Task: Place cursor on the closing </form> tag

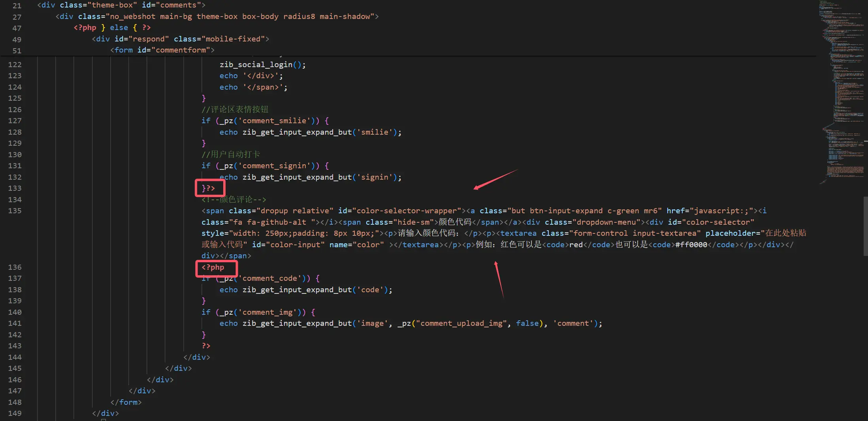Action: 126,402
